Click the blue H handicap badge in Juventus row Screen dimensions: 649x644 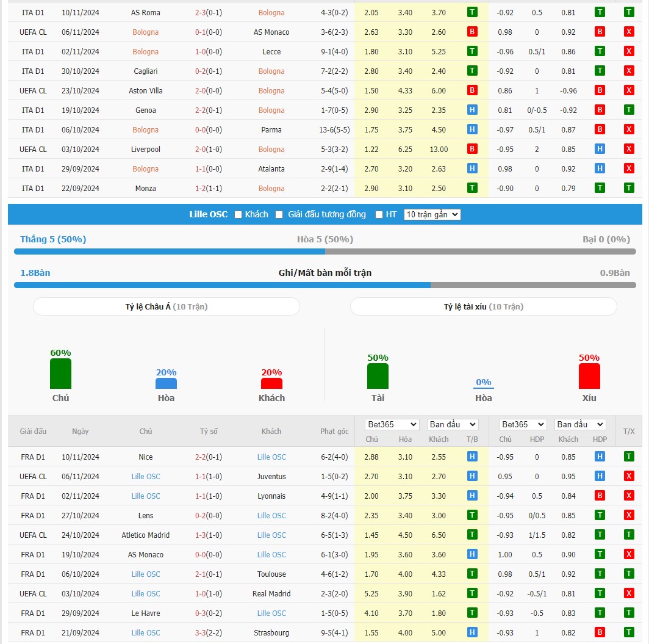600,476
